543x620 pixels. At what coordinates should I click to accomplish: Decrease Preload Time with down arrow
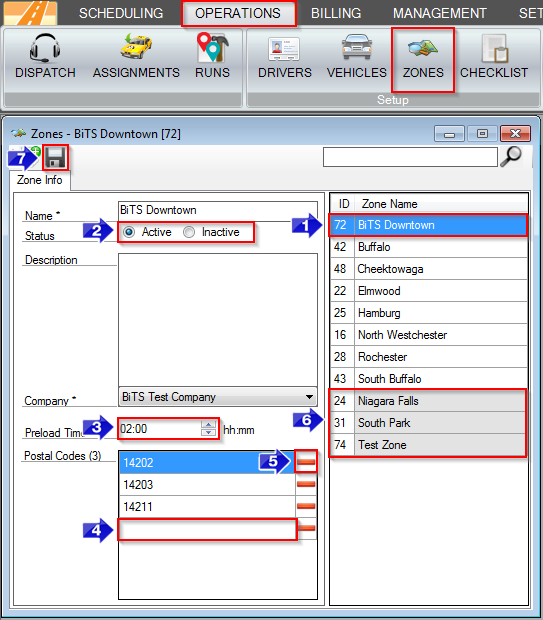[208, 432]
